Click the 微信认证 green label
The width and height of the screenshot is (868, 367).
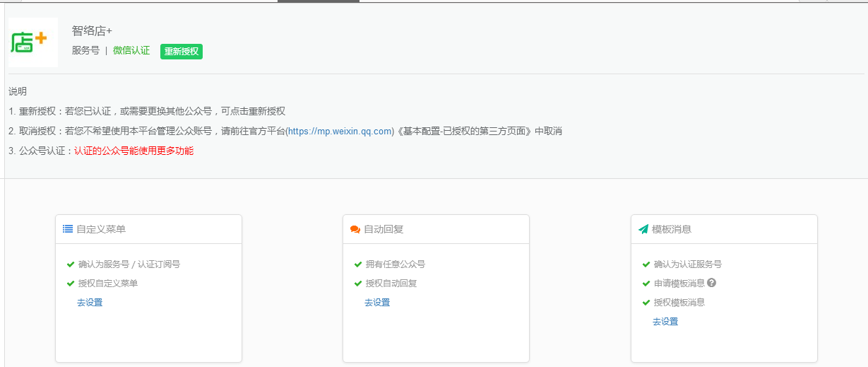pyautogui.click(x=131, y=51)
